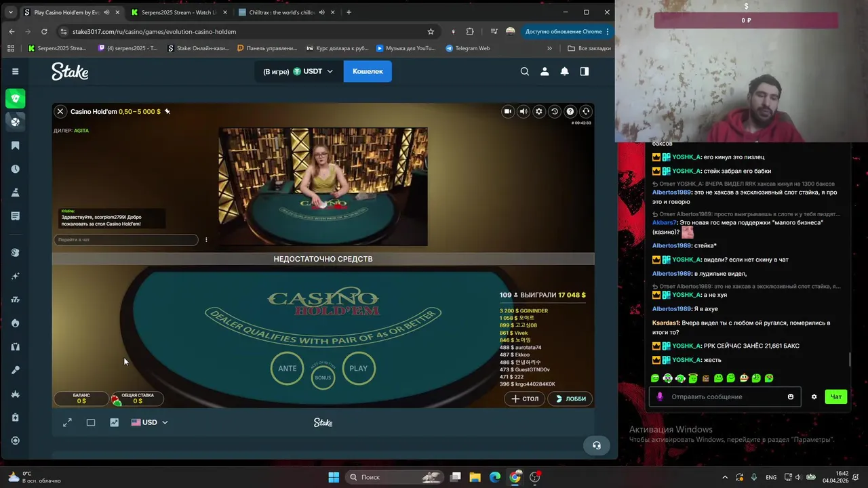
Task: Expand the hidden bookmarks chevron
Action: pyautogui.click(x=549, y=48)
